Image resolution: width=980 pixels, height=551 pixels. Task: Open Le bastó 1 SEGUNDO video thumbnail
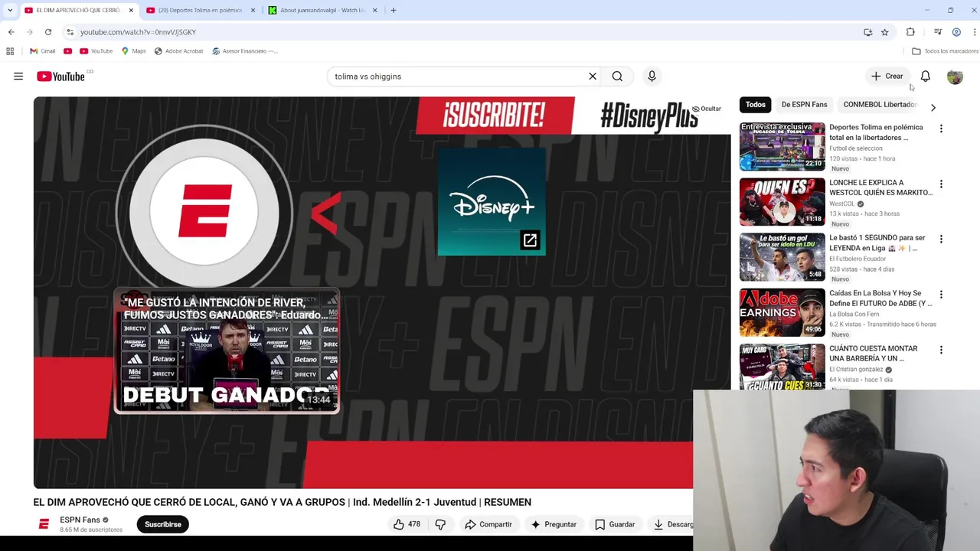[x=782, y=257]
